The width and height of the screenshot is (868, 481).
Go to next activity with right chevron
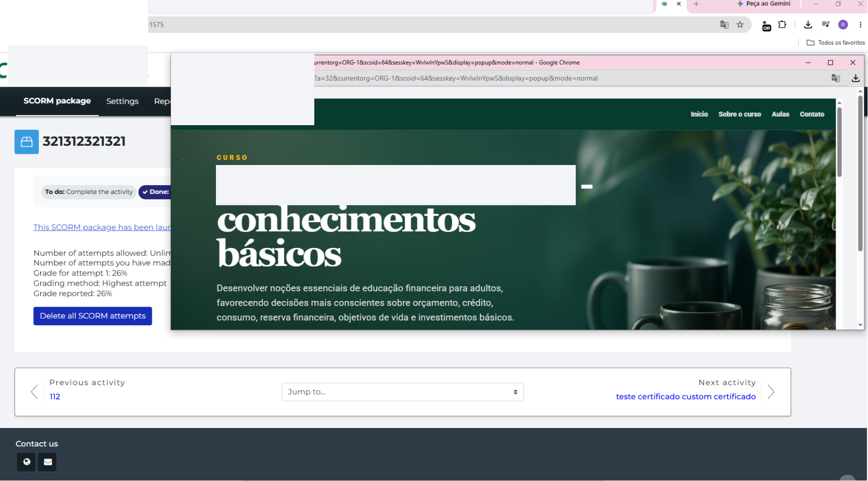click(x=771, y=391)
